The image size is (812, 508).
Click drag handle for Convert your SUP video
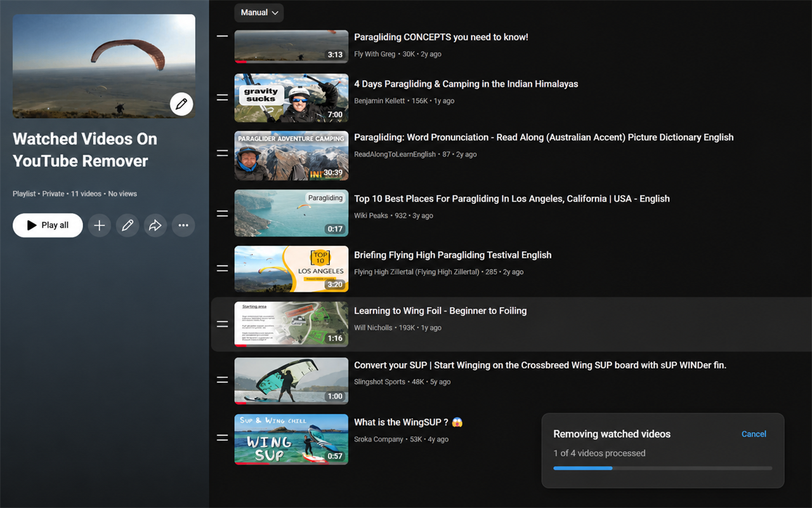coord(222,380)
